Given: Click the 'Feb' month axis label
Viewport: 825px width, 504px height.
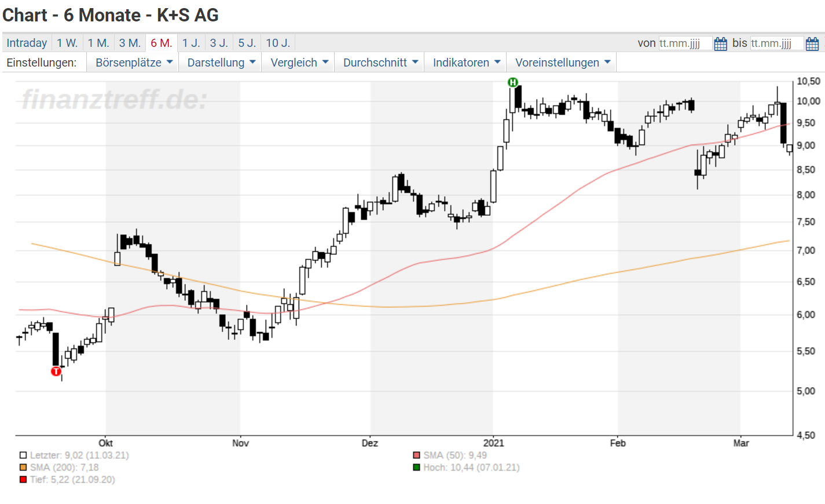Looking at the screenshot, I should coord(618,443).
